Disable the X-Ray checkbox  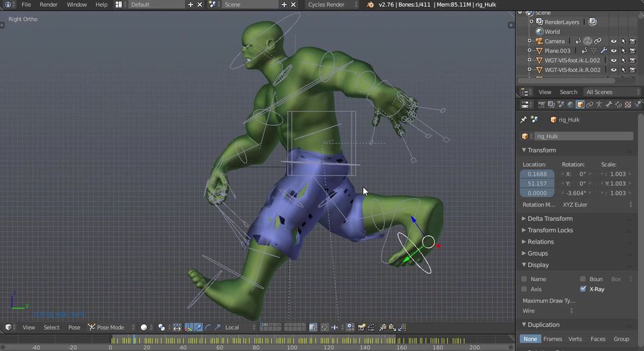click(583, 289)
